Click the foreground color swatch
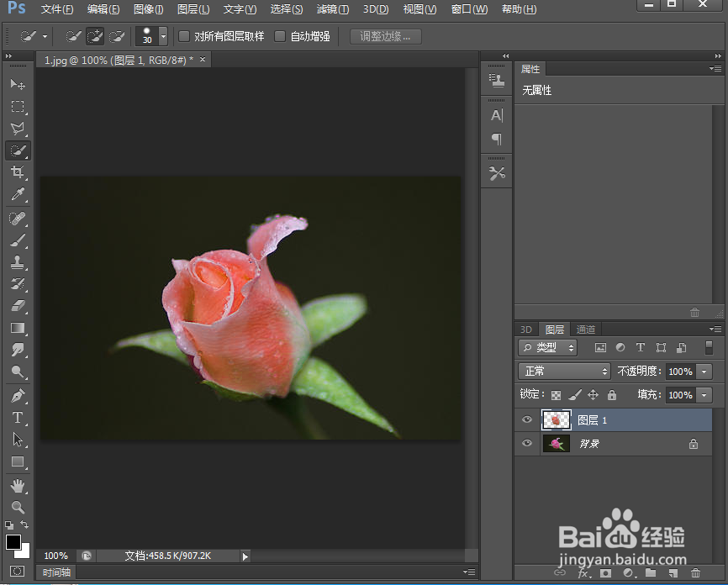This screenshot has height=585, width=728. pyautogui.click(x=13, y=542)
